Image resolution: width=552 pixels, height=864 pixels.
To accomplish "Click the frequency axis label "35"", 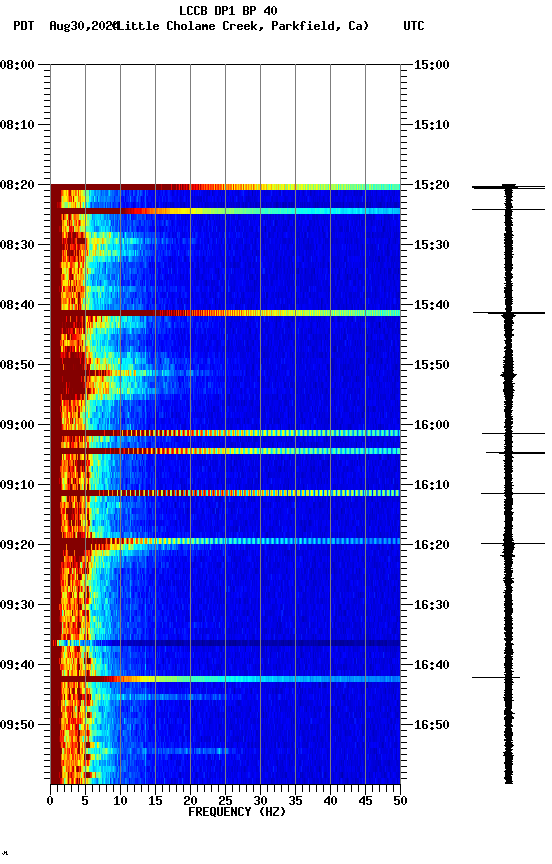I will coord(295,801).
